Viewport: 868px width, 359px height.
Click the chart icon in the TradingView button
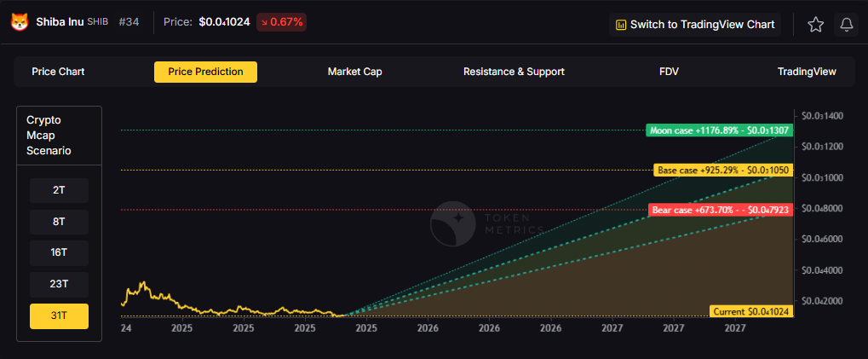621,25
